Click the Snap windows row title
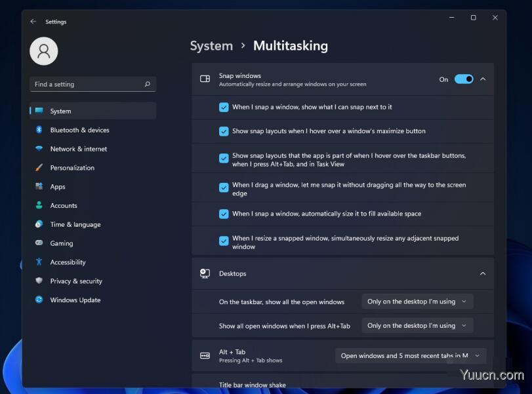Viewport: 532px width, 394px height. 240,75
